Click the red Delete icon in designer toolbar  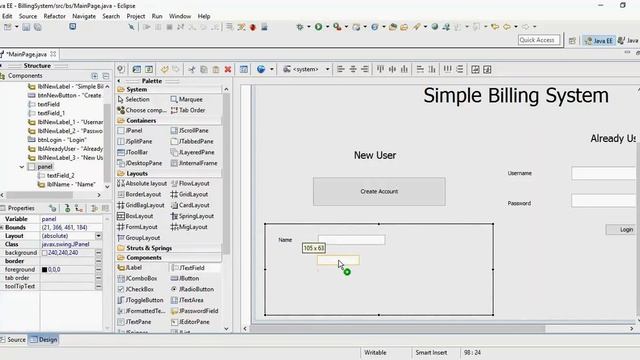click(228, 69)
